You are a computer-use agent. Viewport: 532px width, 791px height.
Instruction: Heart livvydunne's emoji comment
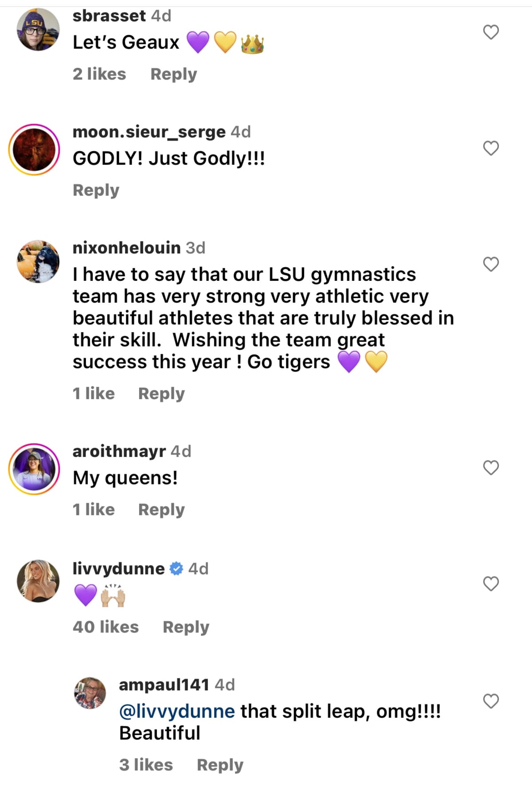click(x=490, y=584)
